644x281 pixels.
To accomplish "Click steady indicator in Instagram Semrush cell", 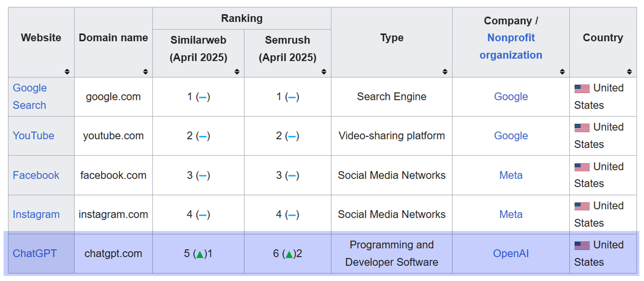I will point(292,215).
